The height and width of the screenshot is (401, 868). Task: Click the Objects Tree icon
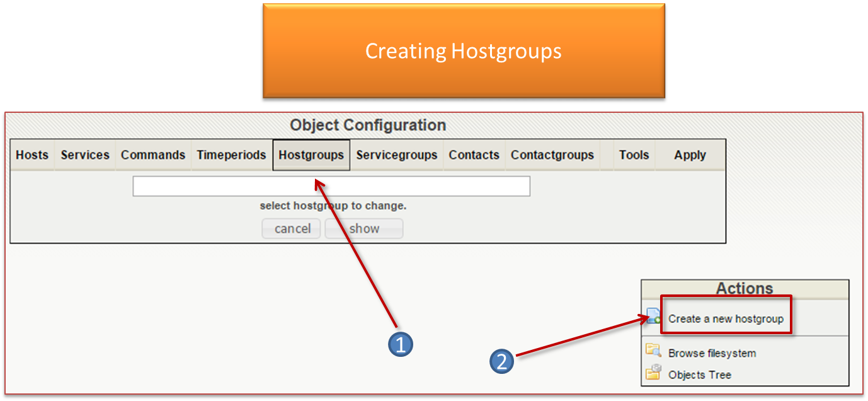653,372
